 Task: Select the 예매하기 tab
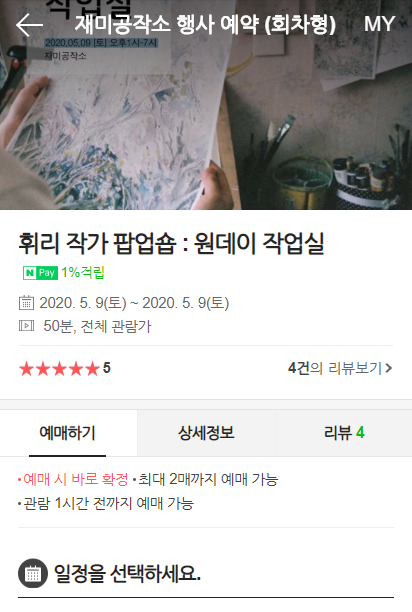(x=67, y=433)
